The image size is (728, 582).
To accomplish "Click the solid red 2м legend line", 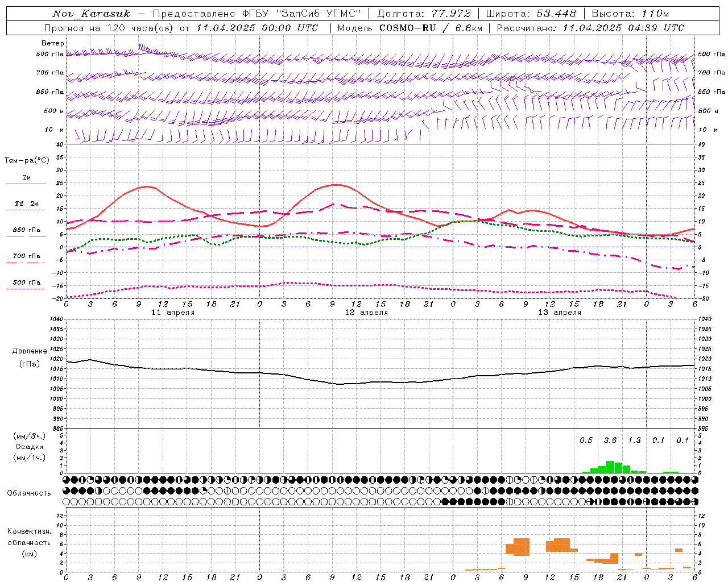I will 26,184.
